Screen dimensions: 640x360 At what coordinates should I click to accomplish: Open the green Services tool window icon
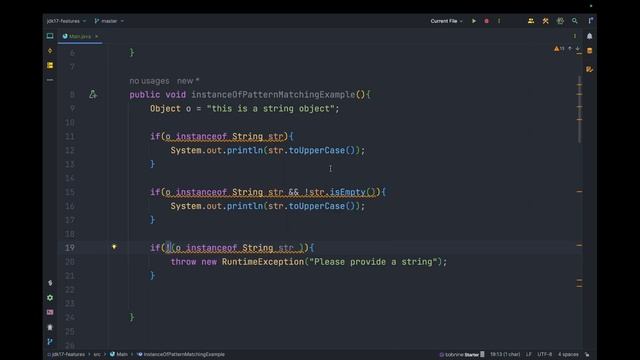coord(50,298)
